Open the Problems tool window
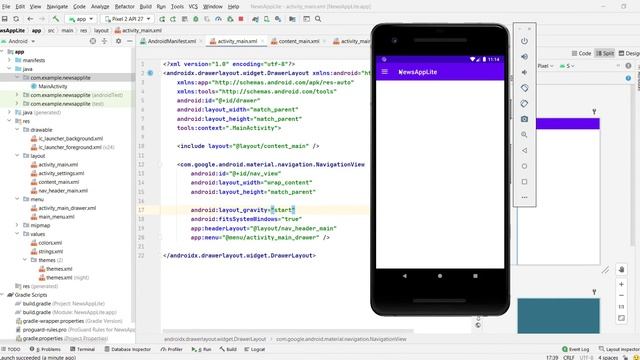Screen dimensions: 640x360 [45, 349]
